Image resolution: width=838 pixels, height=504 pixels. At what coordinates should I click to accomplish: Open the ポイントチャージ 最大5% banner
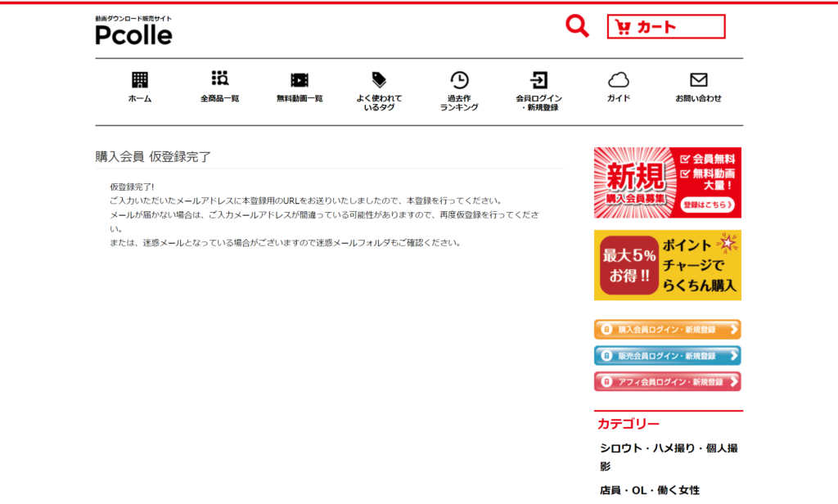(667, 265)
